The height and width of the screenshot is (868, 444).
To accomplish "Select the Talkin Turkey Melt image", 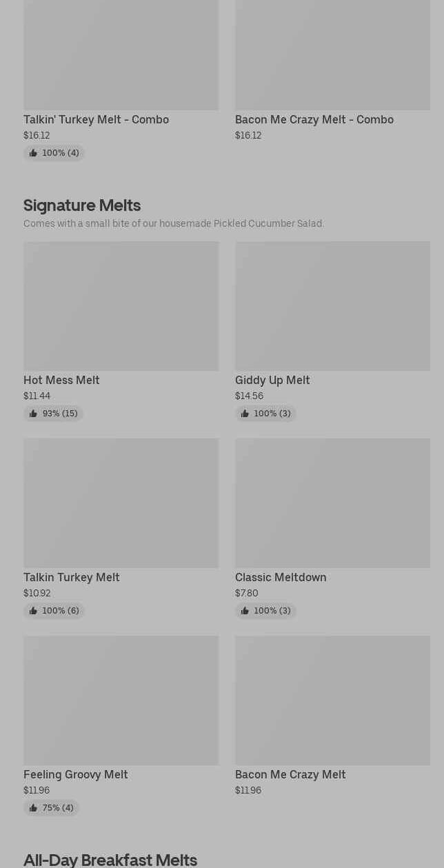I will [121, 503].
